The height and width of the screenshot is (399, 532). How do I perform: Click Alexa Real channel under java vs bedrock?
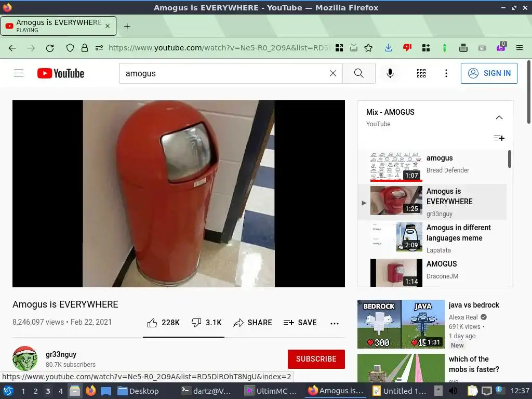(x=463, y=317)
